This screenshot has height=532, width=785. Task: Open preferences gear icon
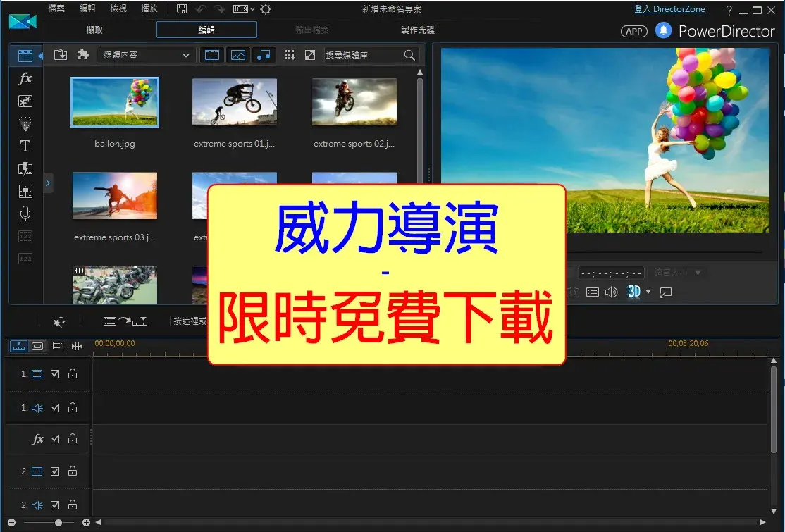[x=266, y=9]
